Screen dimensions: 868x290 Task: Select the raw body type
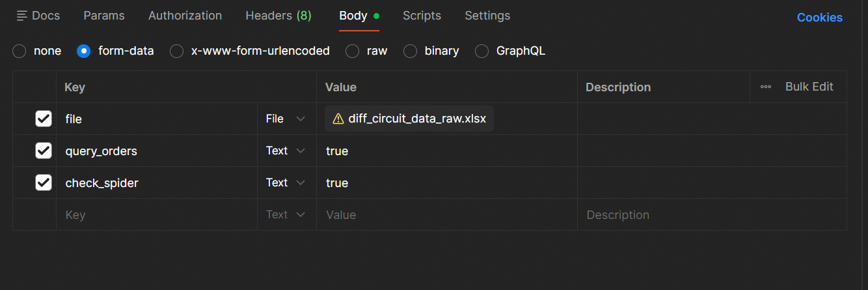[353, 51]
